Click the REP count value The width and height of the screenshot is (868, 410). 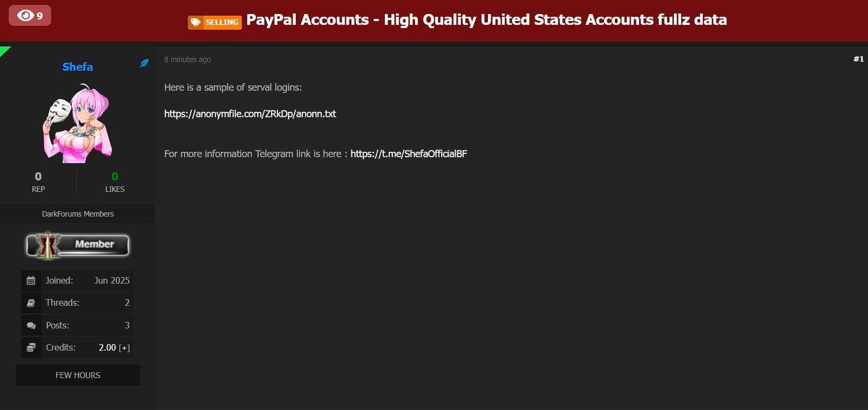coord(38,177)
